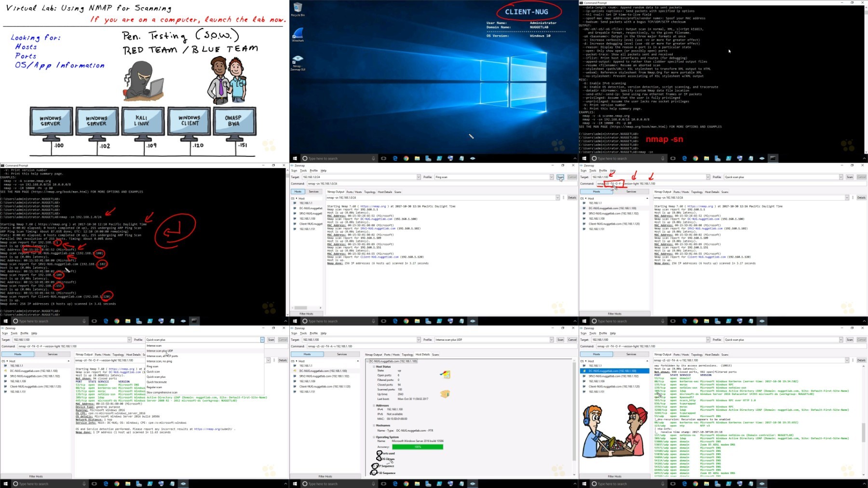The image size is (868, 488).
Task: Select 192.168.1.151 host in Host Details window list
Action: pyautogui.click(x=307, y=391)
